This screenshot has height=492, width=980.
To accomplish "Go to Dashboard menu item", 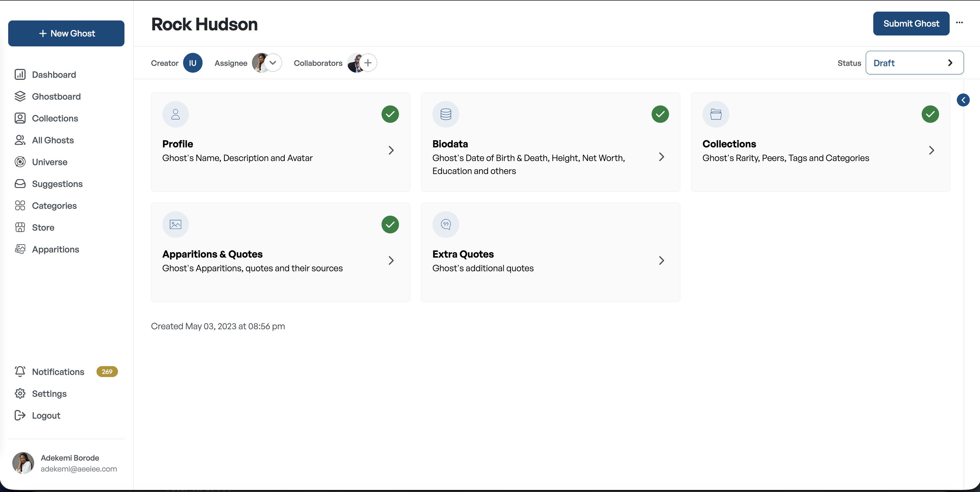I will [x=54, y=75].
